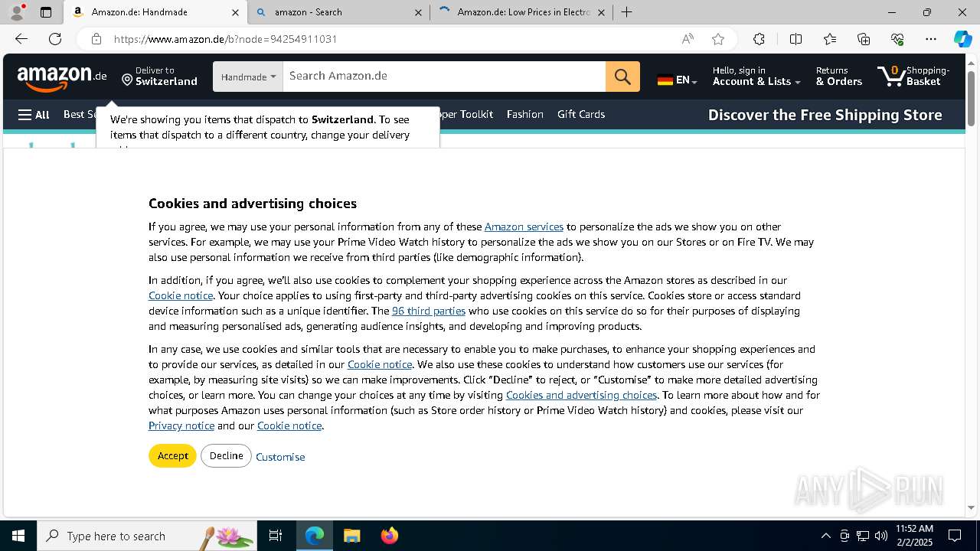Open Microsoft Edge taskbar icon
Viewport: 980px width, 551px height.
pos(315,536)
